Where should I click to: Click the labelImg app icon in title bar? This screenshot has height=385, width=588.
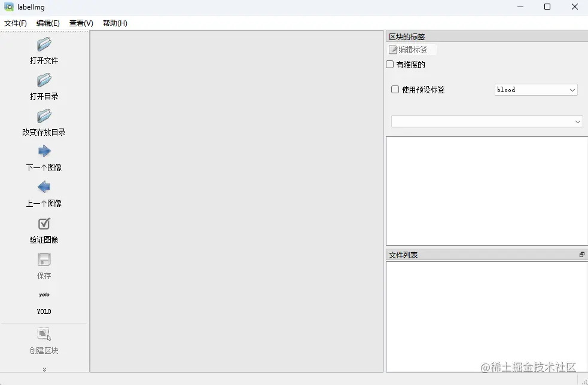[9, 7]
